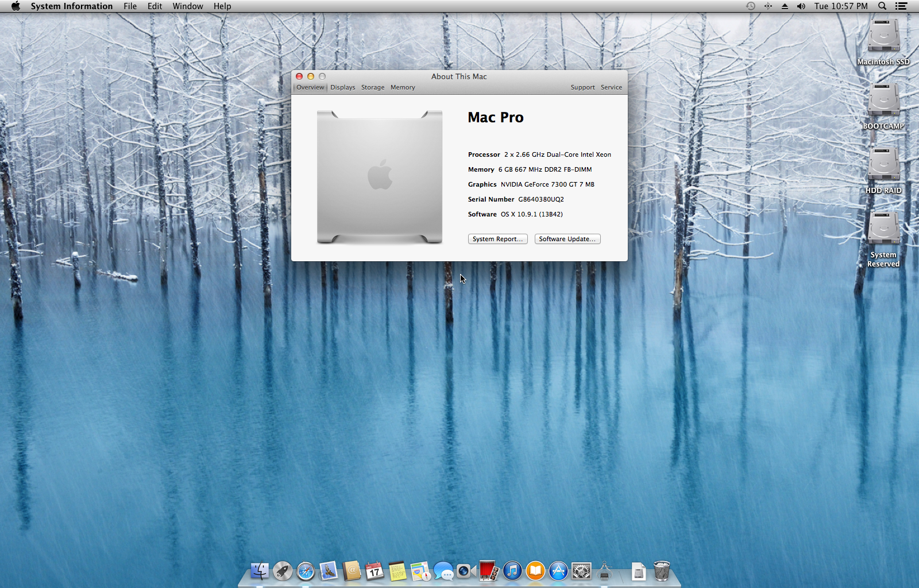This screenshot has width=919, height=588.
Task: Open Messages speech bubble icon
Action: click(443, 571)
